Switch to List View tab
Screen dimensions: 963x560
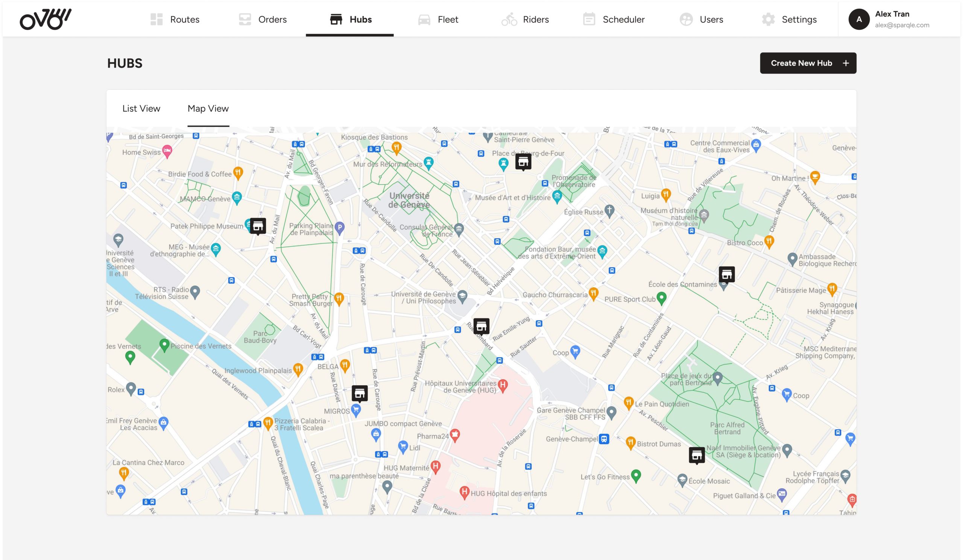click(x=141, y=108)
